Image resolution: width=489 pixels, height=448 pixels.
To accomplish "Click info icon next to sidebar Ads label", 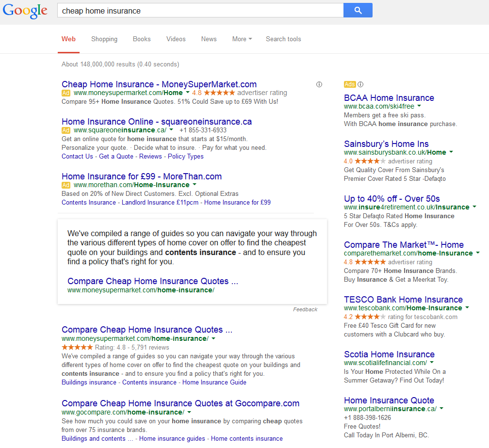I will [360, 84].
